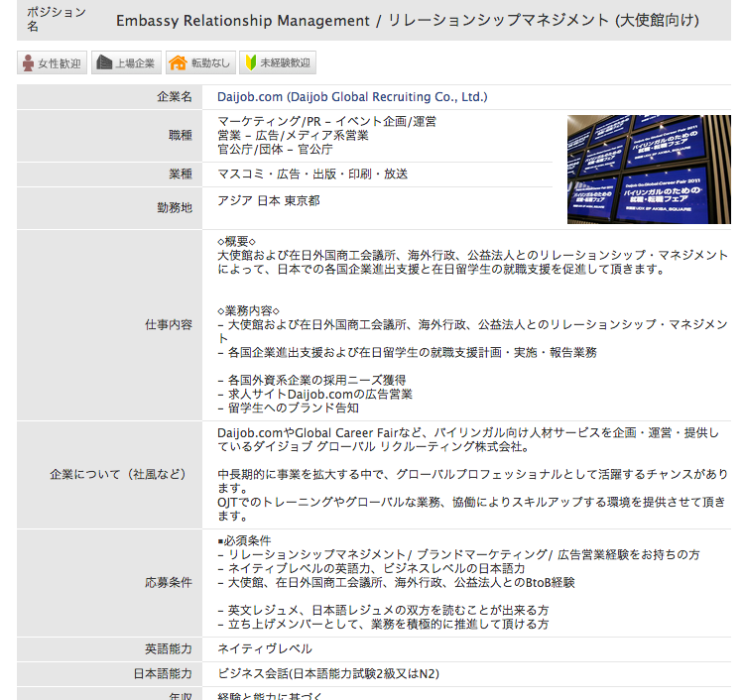Click the 未経験歓迎 beginner mark icon
Screen dimensions: 743x700
pyautogui.click(x=251, y=62)
